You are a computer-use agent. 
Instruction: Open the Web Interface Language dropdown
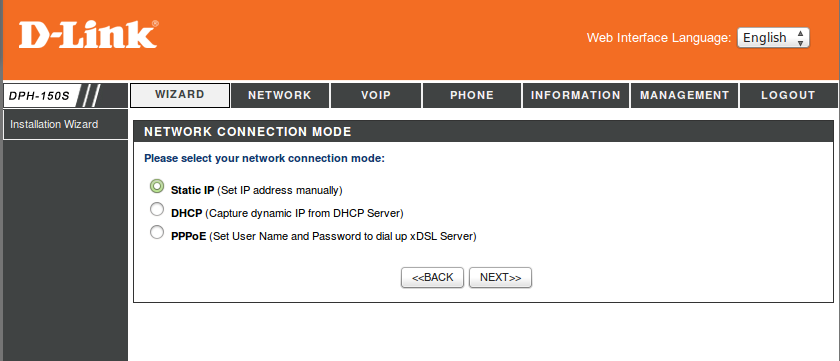coord(773,37)
